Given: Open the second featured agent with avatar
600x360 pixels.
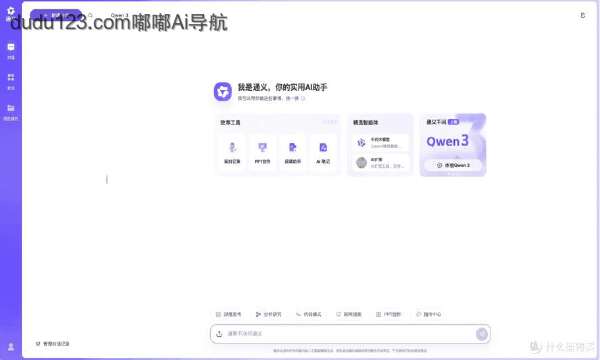Looking at the screenshot, I should (380, 163).
